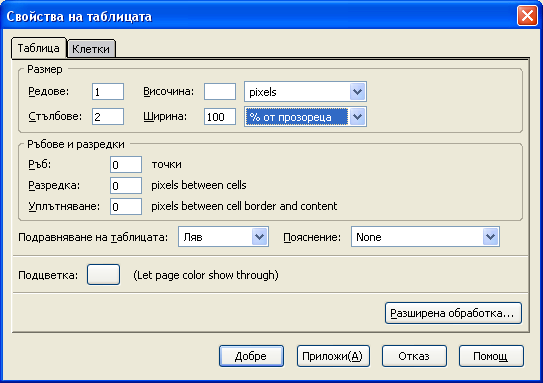Screen dimensions: 543x383
Task: Click the Разредка spacing input field
Action: pos(126,186)
